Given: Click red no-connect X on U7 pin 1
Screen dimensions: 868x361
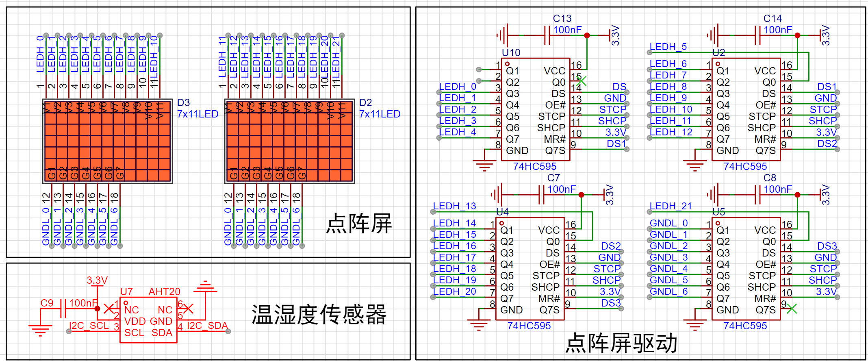Looking at the screenshot, I should 108,309.
